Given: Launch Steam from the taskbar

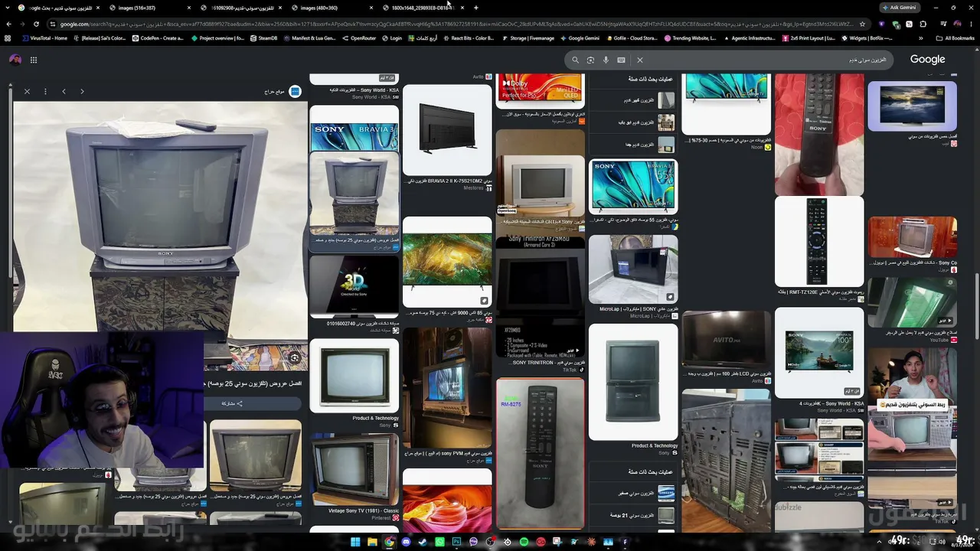Looking at the screenshot, I should (x=423, y=542).
